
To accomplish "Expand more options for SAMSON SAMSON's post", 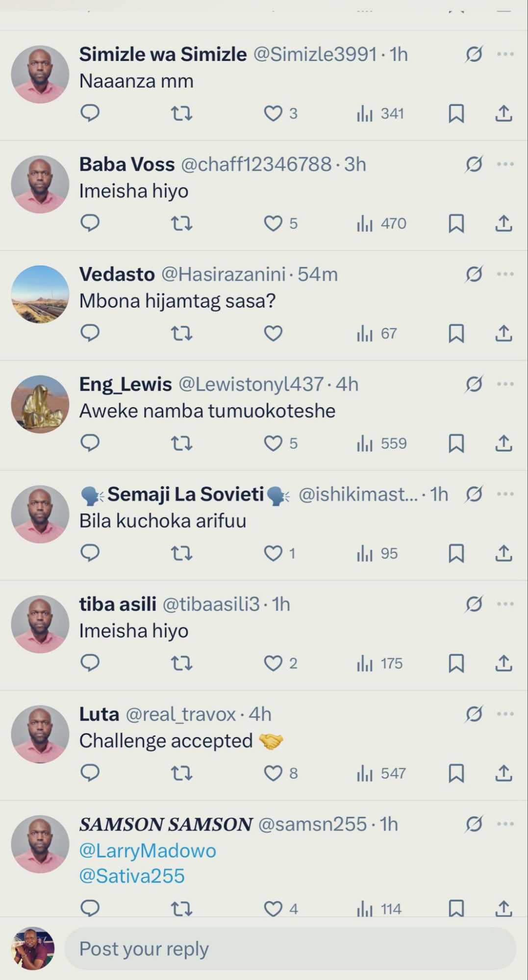I will 505,824.
